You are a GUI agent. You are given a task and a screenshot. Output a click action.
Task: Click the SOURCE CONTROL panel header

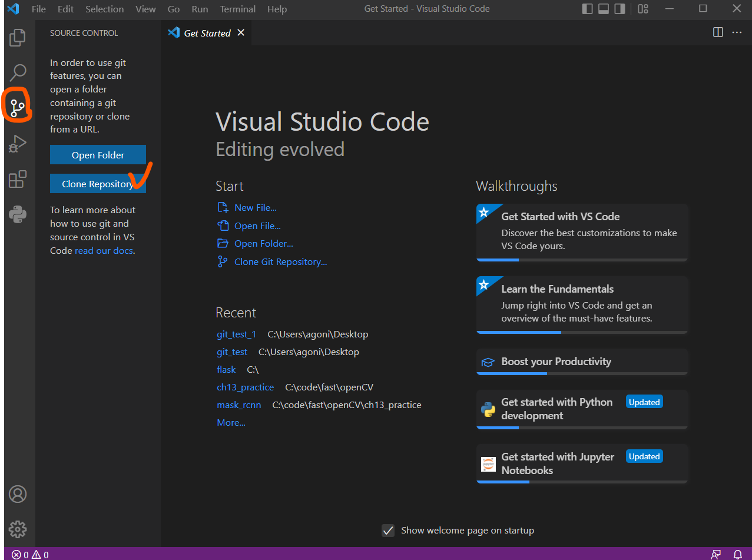[84, 33]
